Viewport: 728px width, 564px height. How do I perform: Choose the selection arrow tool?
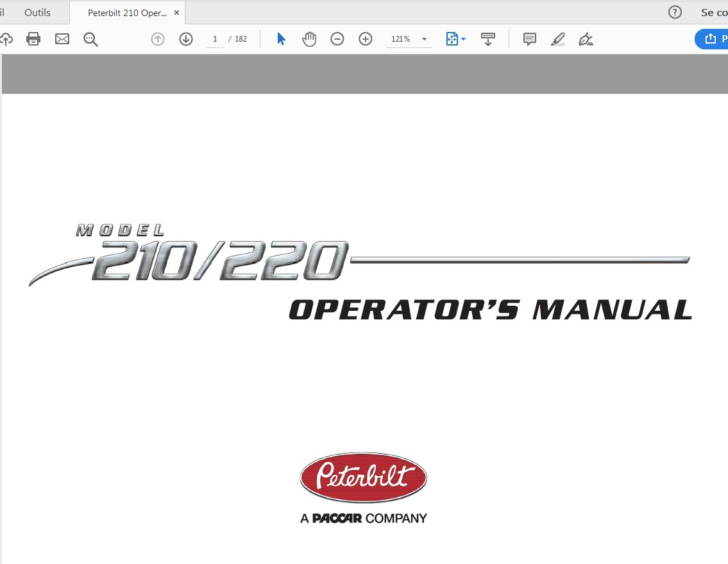tap(281, 39)
